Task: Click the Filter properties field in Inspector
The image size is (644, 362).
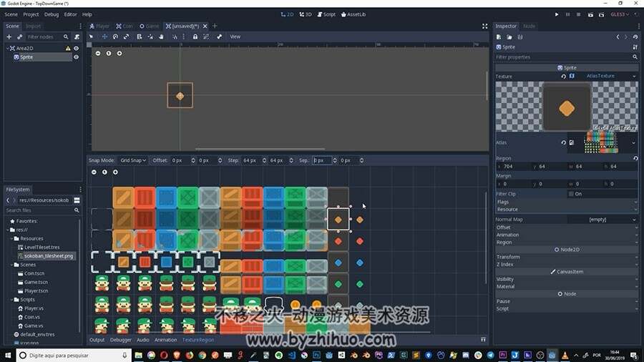Action: pyautogui.click(x=567, y=57)
